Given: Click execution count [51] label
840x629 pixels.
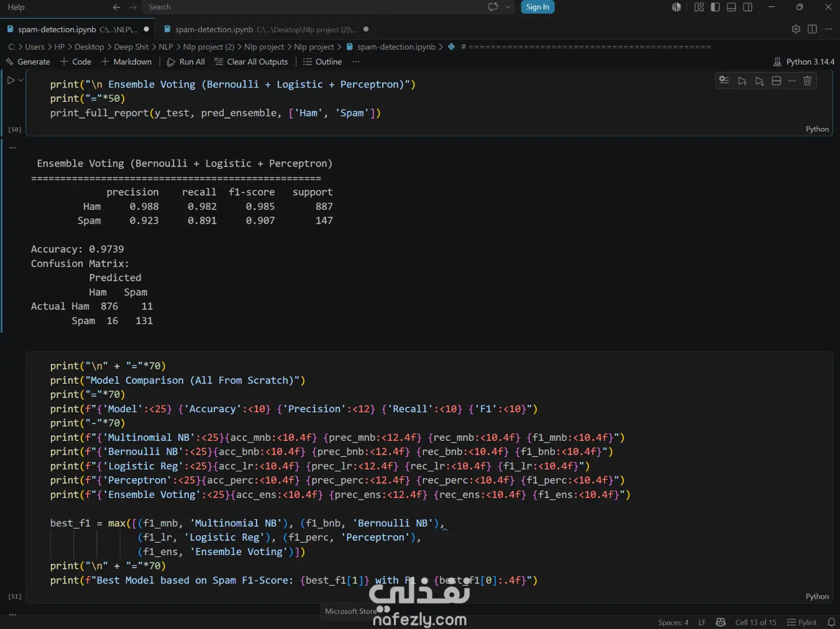Looking at the screenshot, I should [x=15, y=596].
